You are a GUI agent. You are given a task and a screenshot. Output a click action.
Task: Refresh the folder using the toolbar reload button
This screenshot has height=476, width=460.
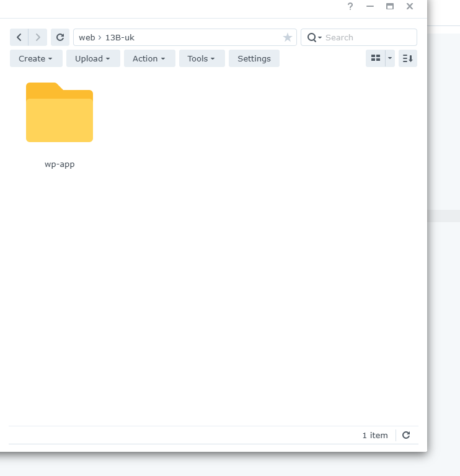click(x=60, y=37)
